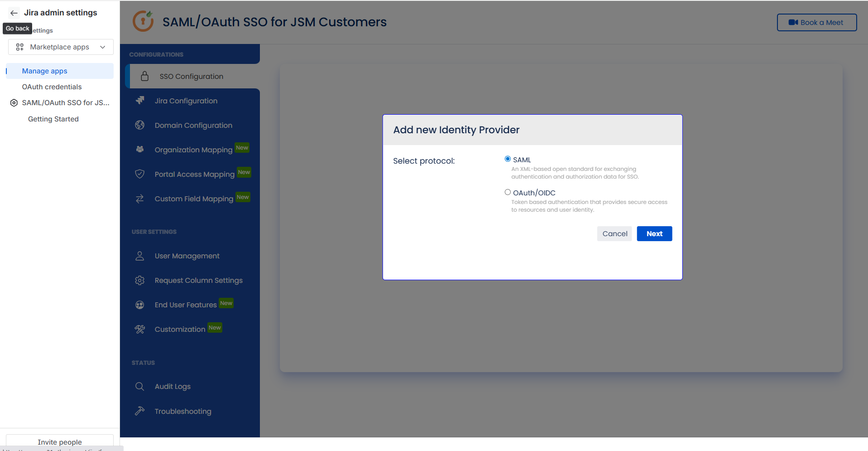Open Portal Access Mapping
Viewport: 868px width, 451px height.
tap(195, 175)
